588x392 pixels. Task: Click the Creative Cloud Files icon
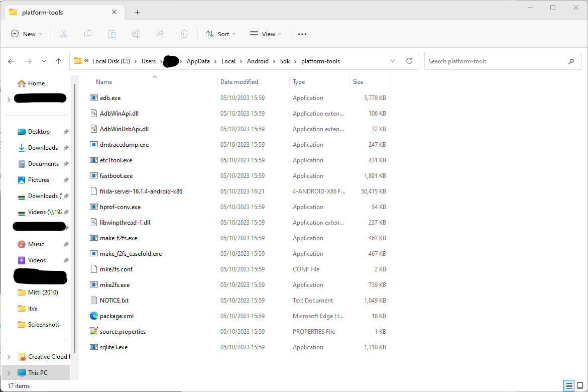(x=22, y=357)
